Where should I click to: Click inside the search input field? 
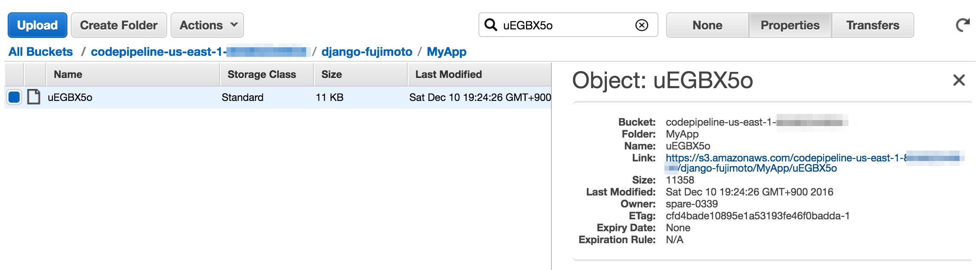tap(554, 25)
